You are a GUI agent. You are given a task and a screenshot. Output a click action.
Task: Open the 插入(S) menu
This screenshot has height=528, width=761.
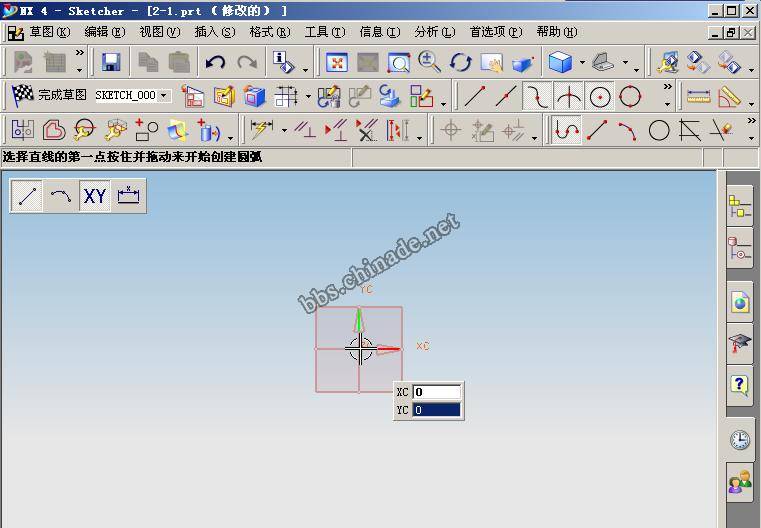[x=215, y=32]
